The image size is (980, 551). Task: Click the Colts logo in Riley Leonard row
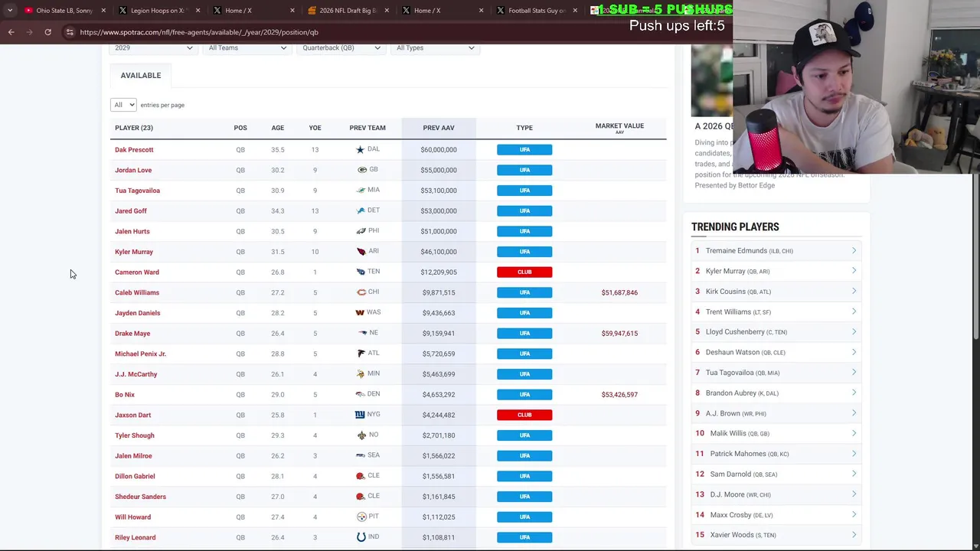tap(361, 536)
